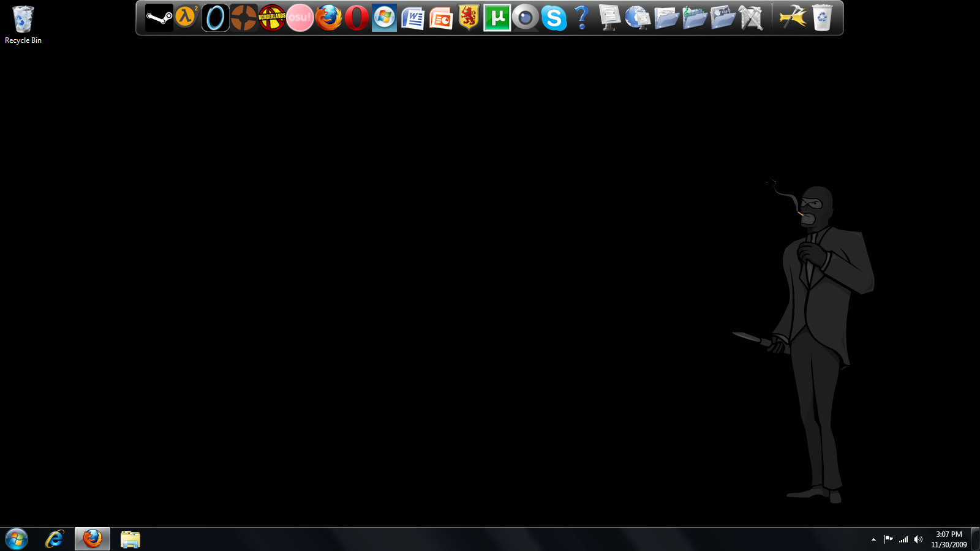Open the volume speaker tray icon

(918, 539)
